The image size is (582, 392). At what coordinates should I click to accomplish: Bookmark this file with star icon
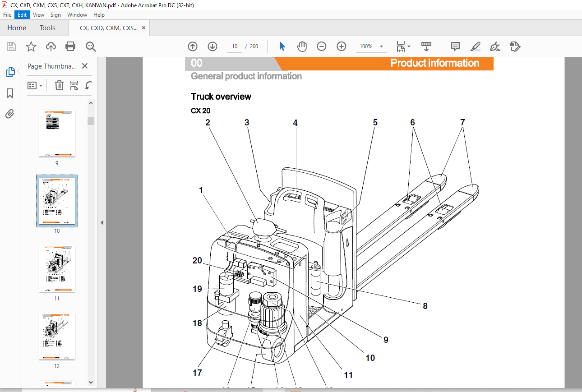[x=31, y=46]
